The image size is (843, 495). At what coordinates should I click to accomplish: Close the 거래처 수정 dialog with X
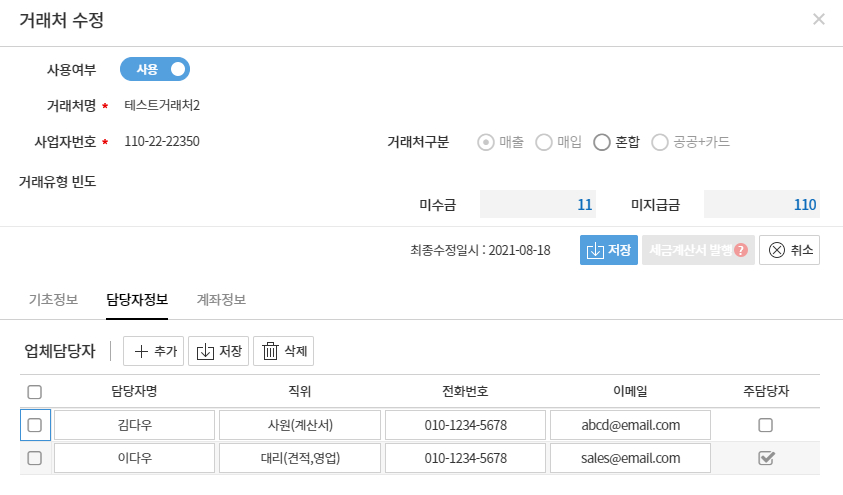[x=818, y=19]
